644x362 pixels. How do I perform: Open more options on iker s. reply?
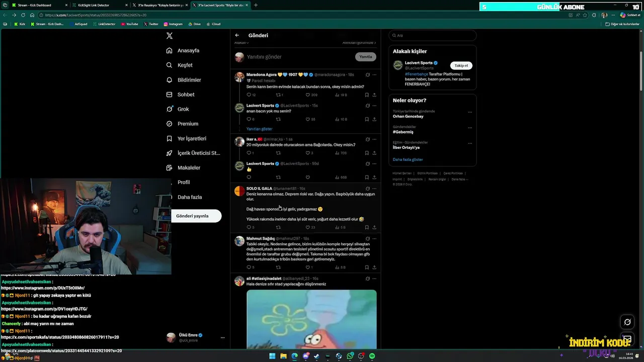[374, 139]
